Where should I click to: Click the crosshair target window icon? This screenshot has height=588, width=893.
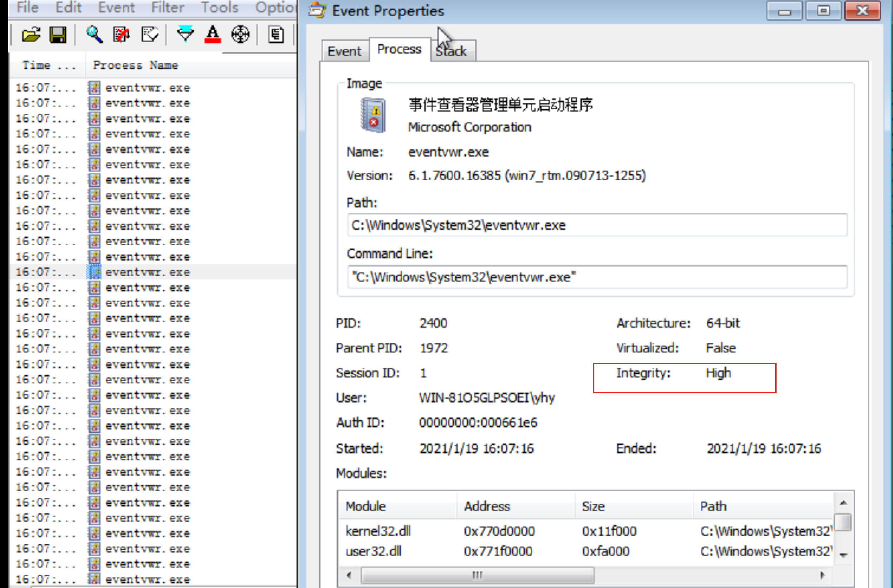(x=240, y=35)
